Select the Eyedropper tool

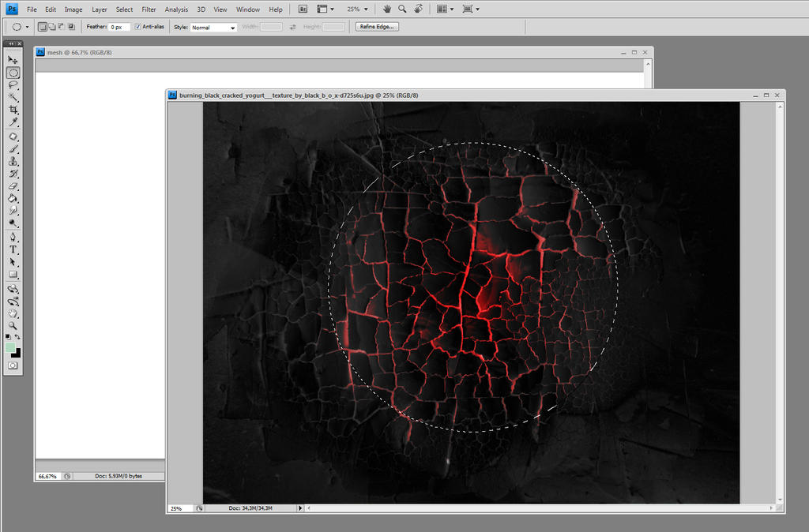tap(13, 122)
